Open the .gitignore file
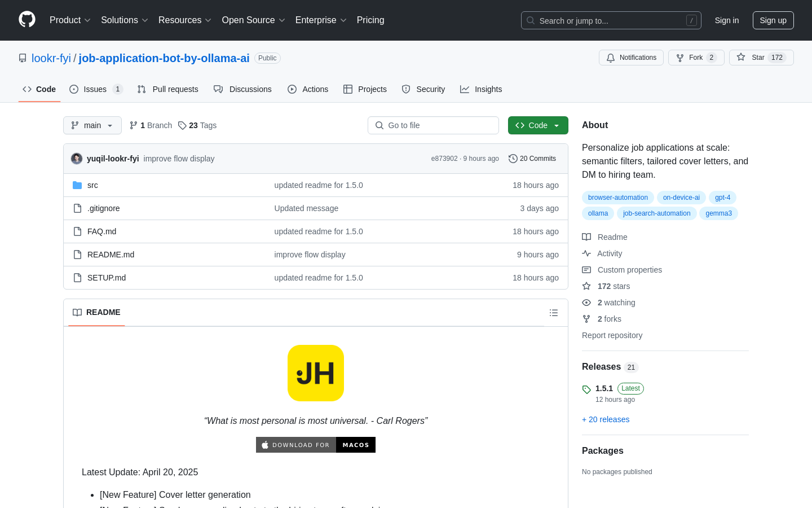The width and height of the screenshot is (812, 508). tap(103, 208)
